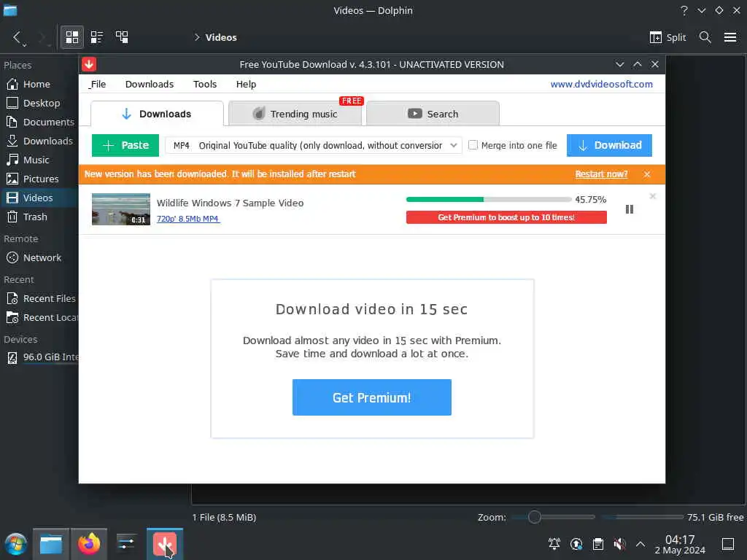Image resolution: width=747 pixels, height=560 pixels.
Task: Open Desktop in Places sidebar
Action: pyautogui.click(x=39, y=103)
